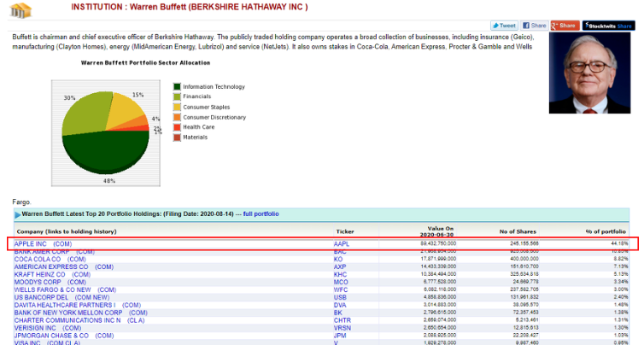Click the red Google+ Share button
This screenshot has width=644, height=345.
click(565, 26)
